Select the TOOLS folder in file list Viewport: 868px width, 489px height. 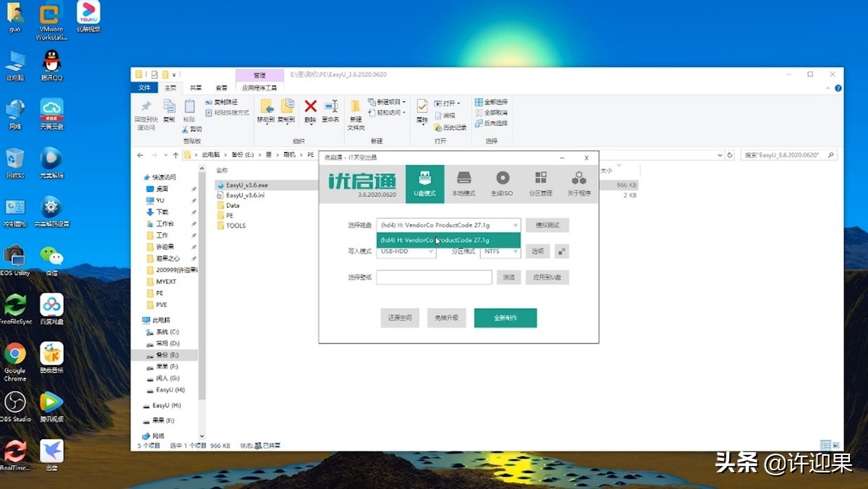click(231, 226)
